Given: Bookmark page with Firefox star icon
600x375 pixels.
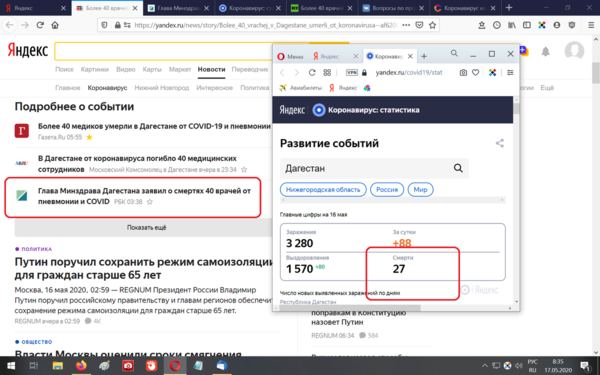Looking at the screenshot, I should 432,25.
